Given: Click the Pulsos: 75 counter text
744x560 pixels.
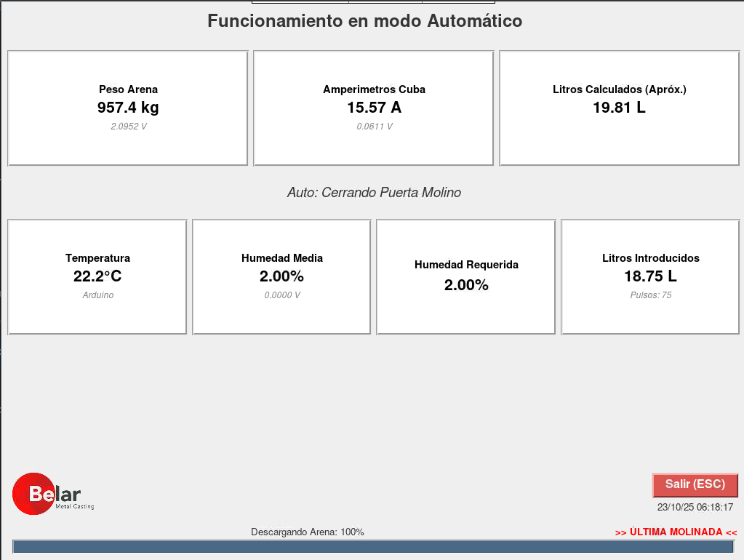Looking at the screenshot, I should (x=650, y=295).
